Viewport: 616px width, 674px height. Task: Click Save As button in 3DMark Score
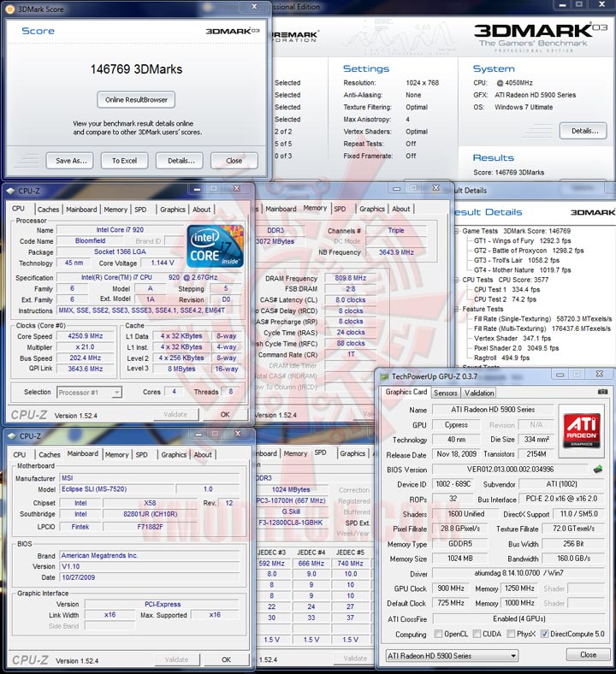[71, 161]
